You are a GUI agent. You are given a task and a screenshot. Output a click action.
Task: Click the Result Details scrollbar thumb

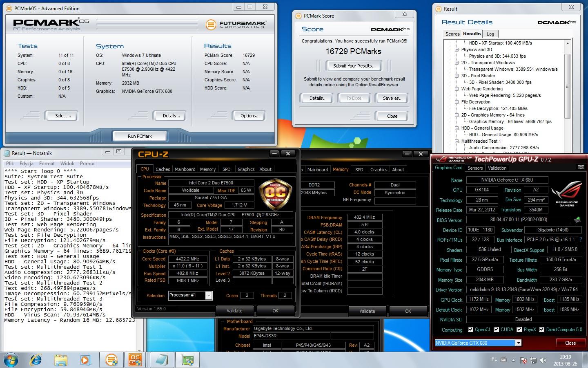coord(568,86)
